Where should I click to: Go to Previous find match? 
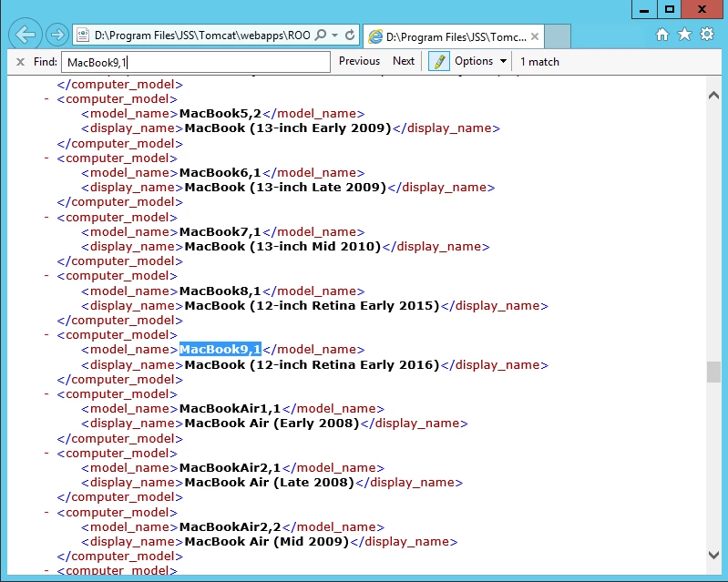click(x=359, y=61)
